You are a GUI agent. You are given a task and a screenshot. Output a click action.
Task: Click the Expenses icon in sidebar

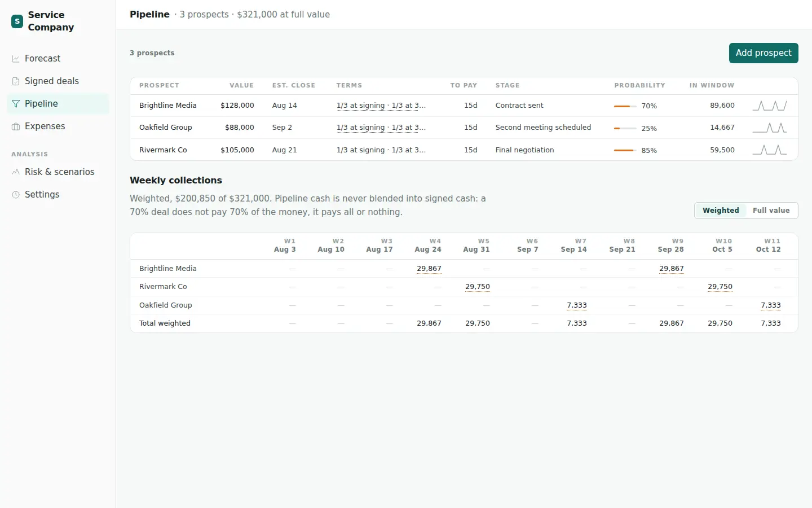click(16, 126)
